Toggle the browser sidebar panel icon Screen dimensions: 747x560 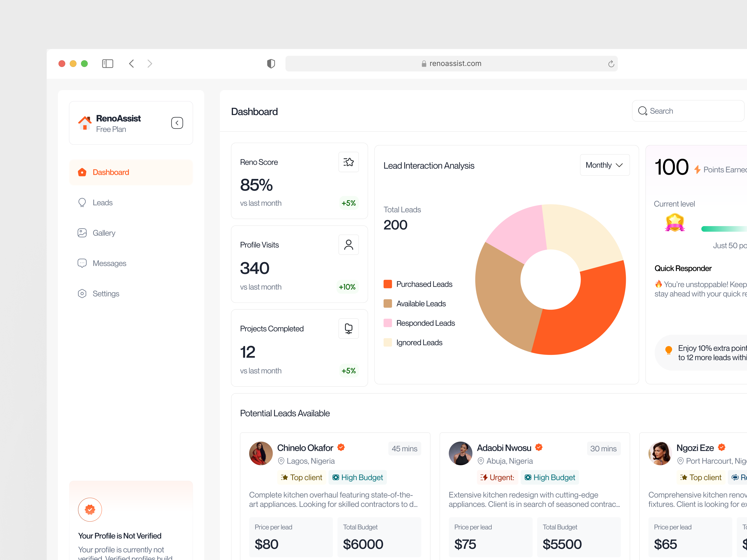pyautogui.click(x=107, y=63)
